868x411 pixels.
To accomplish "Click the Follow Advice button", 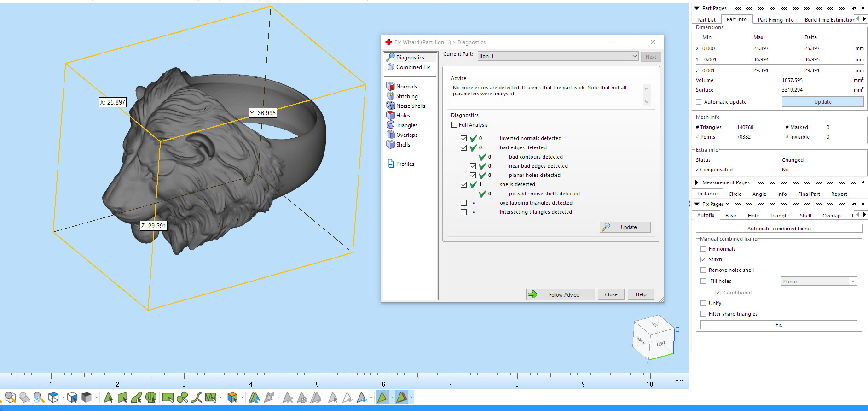I will click(561, 294).
